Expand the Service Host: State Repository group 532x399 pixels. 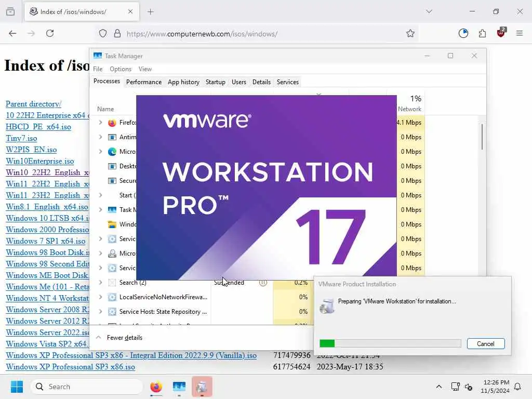[100, 312]
